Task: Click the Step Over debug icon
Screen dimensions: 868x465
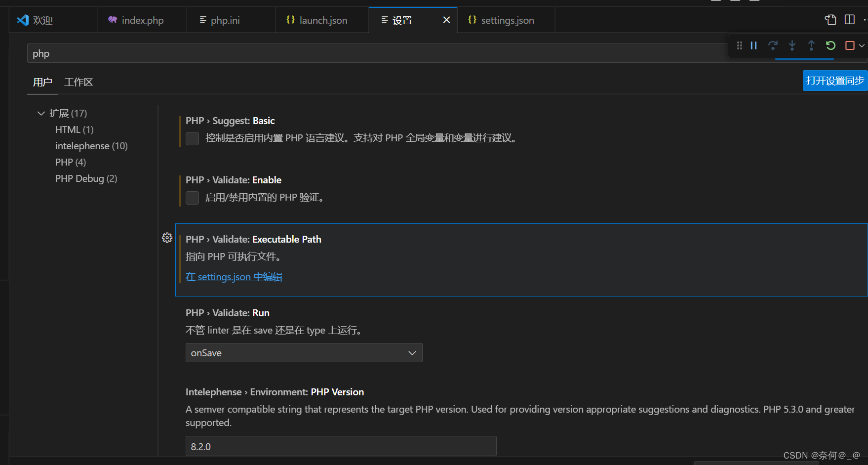Action: point(773,45)
